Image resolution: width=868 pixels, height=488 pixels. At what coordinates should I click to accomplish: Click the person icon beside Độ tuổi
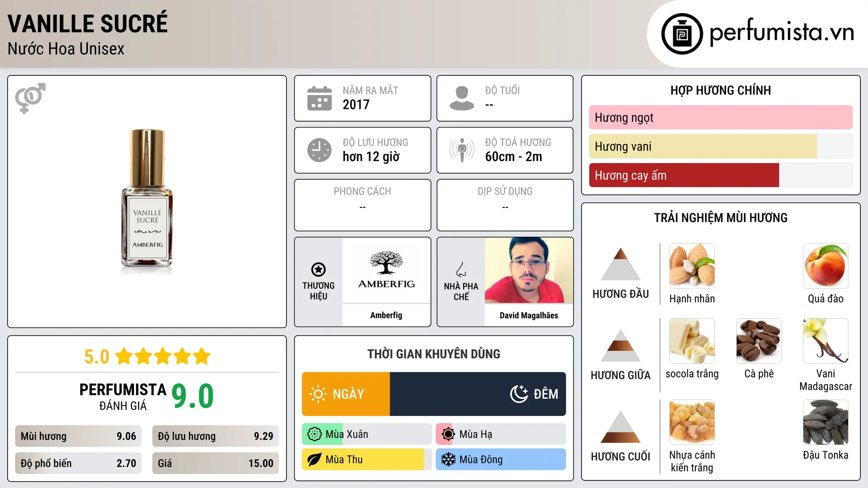tap(462, 98)
